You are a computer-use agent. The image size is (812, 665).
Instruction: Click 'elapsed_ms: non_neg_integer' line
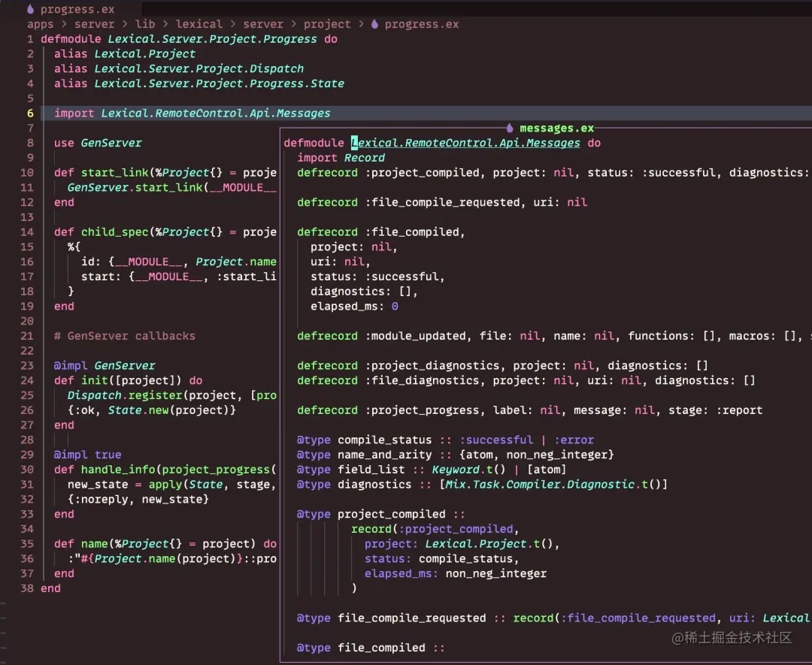[455, 573]
